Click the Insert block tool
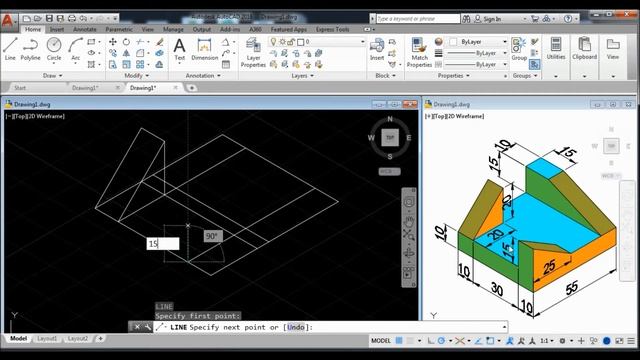640x360 pixels. click(377, 49)
